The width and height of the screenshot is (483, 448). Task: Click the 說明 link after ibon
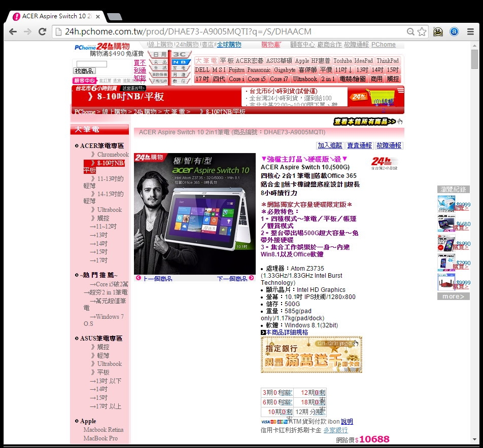click(x=347, y=422)
